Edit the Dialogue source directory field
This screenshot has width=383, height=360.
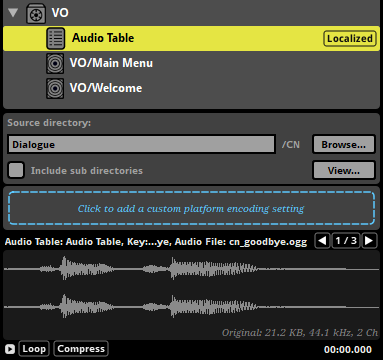(141, 144)
